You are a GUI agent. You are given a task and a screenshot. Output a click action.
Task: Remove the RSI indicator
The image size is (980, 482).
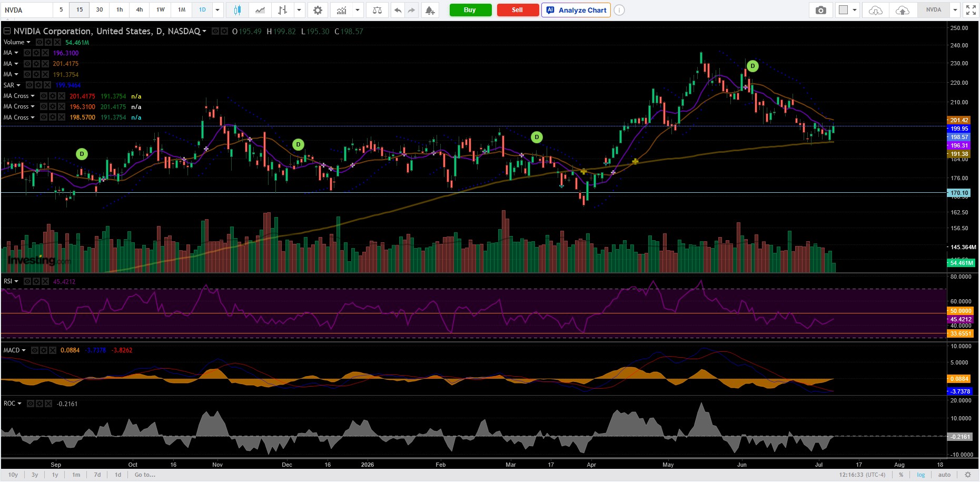point(44,281)
